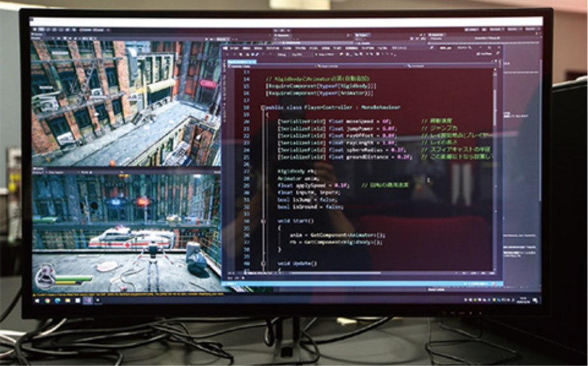The image size is (588, 366).
Task: Select Unity's Rect tool in the top toolbar
Action: tap(61, 30)
